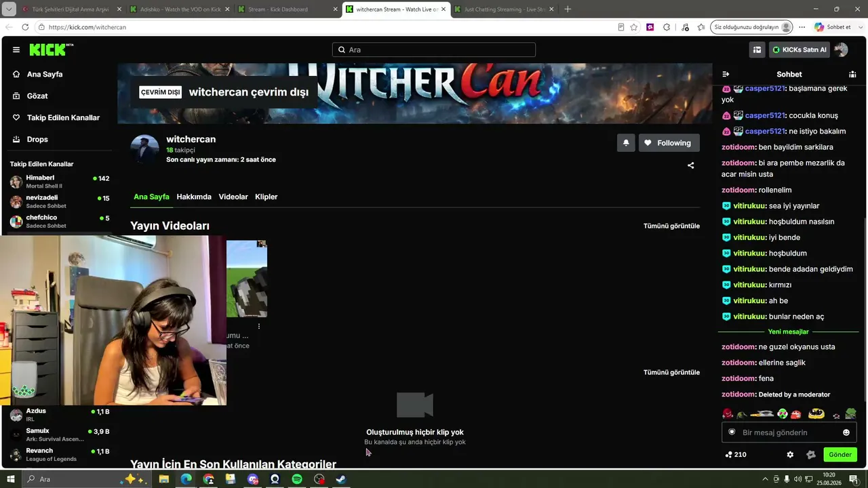Image resolution: width=868 pixels, height=488 pixels.
Task: Toggle the channel notification bell
Action: tap(626, 143)
